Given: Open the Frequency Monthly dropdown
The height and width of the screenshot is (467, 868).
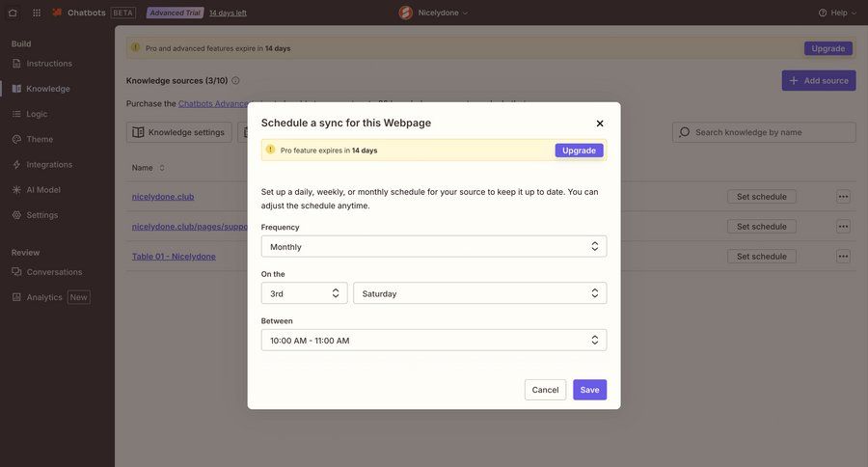Looking at the screenshot, I should 433,246.
